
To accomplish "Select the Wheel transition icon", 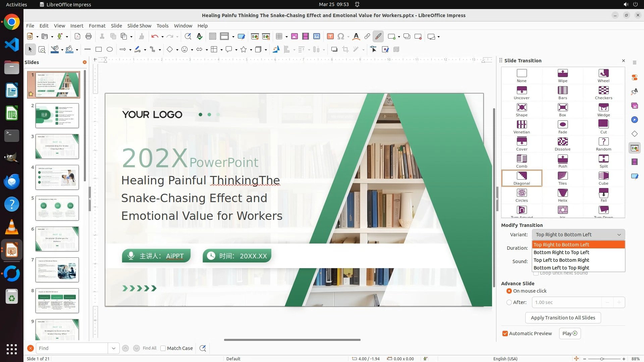I will pyautogui.click(x=603, y=73).
